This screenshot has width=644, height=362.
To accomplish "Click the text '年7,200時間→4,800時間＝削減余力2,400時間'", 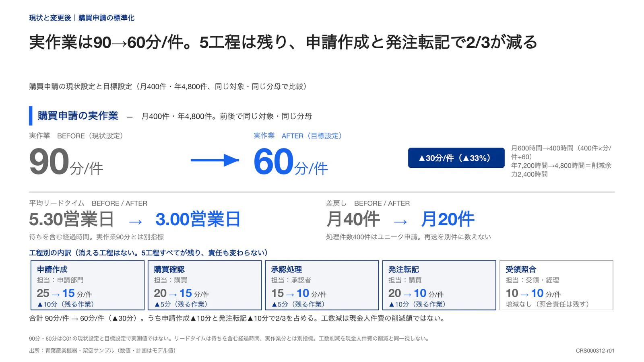I will [x=561, y=170].
